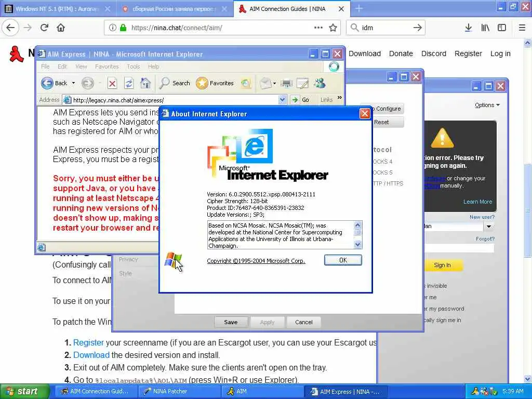Open new Firefox tab with plus button
532x399 pixels.
tap(359, 9)
